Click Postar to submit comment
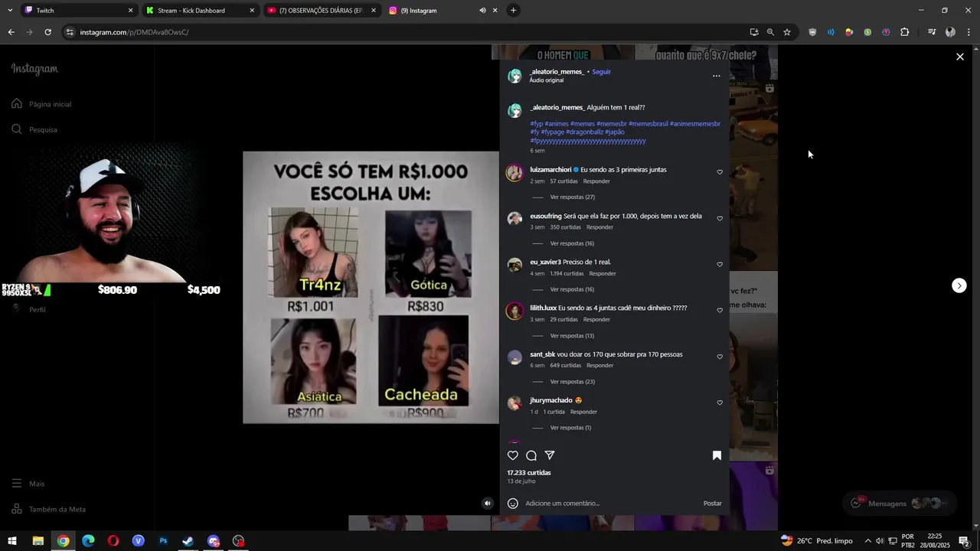Viewport: 980px width, 551px height. click(x=713, y=504)
